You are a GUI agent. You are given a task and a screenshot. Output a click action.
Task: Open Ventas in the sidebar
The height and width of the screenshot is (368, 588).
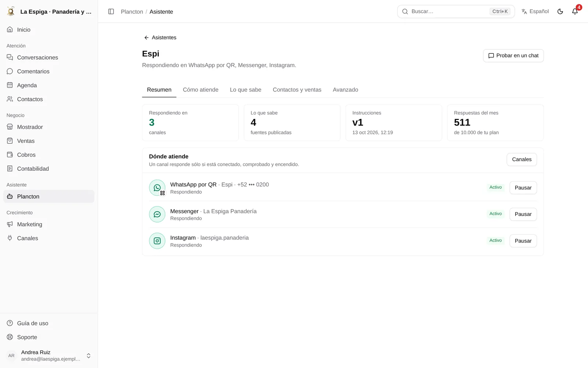pyautogui.click(x=49, y=141)
